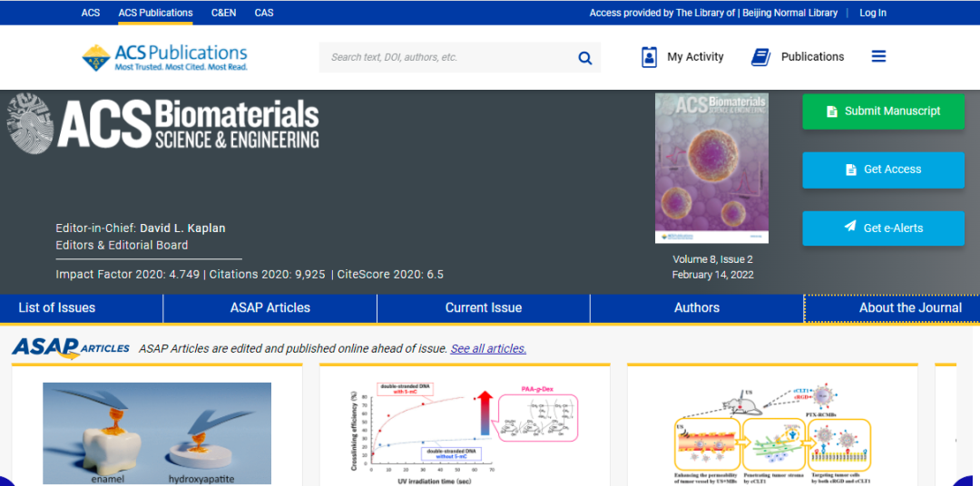Click Log In link
This screenshot has height=486, width=980.
coord(872,13)
